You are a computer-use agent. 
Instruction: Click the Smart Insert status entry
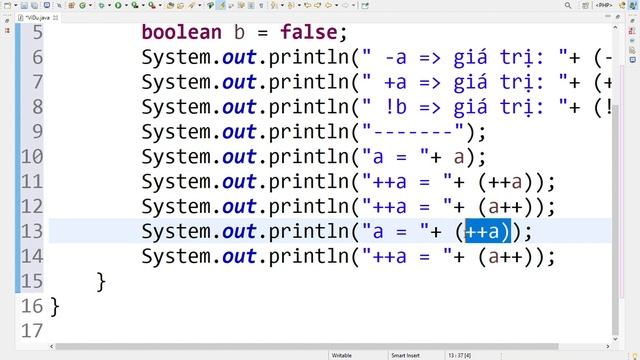[x=405, y=356]
